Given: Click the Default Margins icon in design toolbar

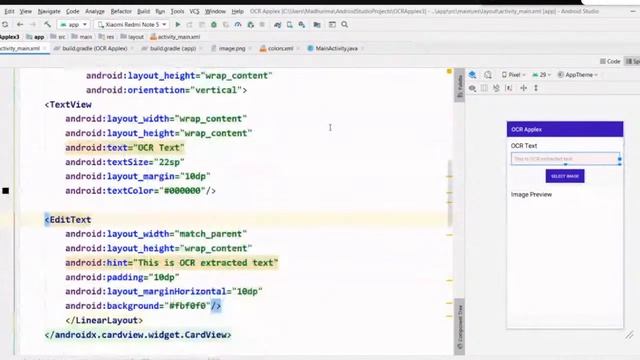Looking at the screenshot, I should (x=484, y=88).
